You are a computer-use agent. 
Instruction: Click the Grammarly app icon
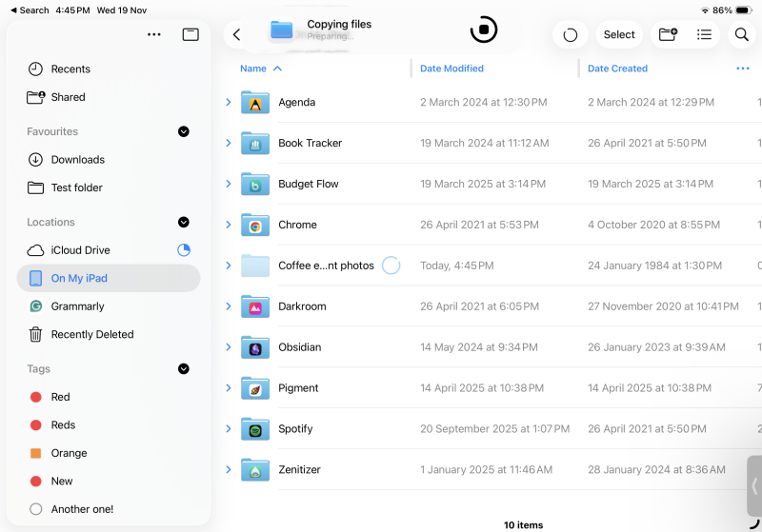click(35, 306)
